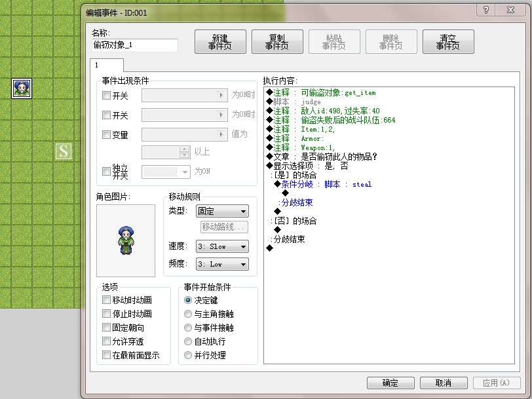Image resolution: width=532 pixels, height=399 pixels.
Task: Open the 频度 frequency dropdown
Action: click(222, 264)
